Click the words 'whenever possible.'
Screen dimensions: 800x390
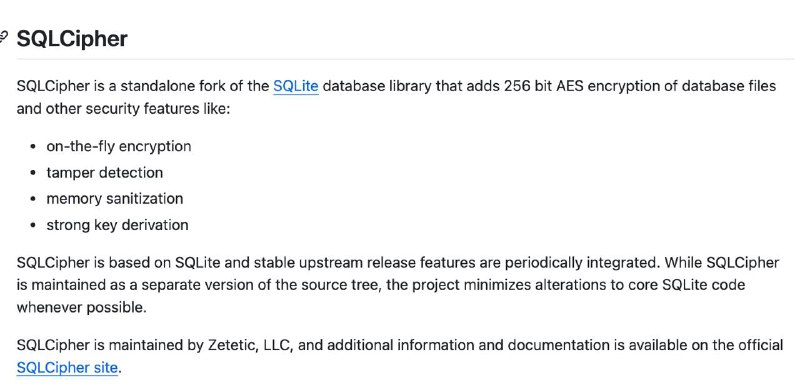pos(82,308)
